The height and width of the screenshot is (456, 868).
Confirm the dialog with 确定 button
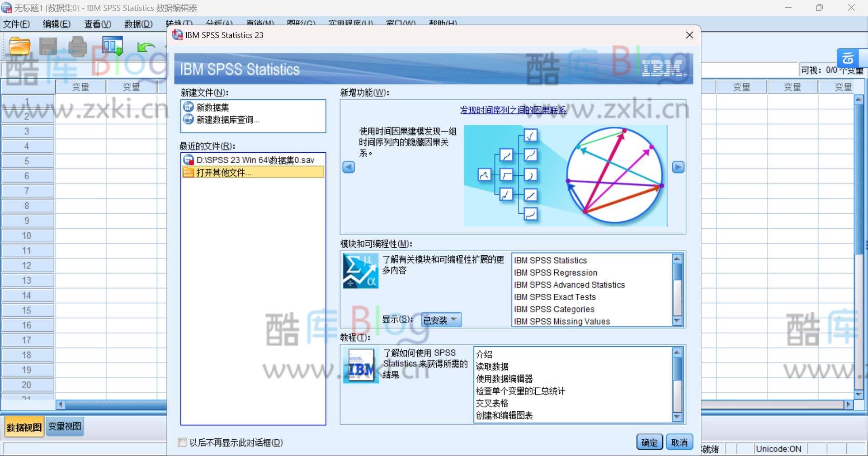pyautogui.click(x=649, y=442)
